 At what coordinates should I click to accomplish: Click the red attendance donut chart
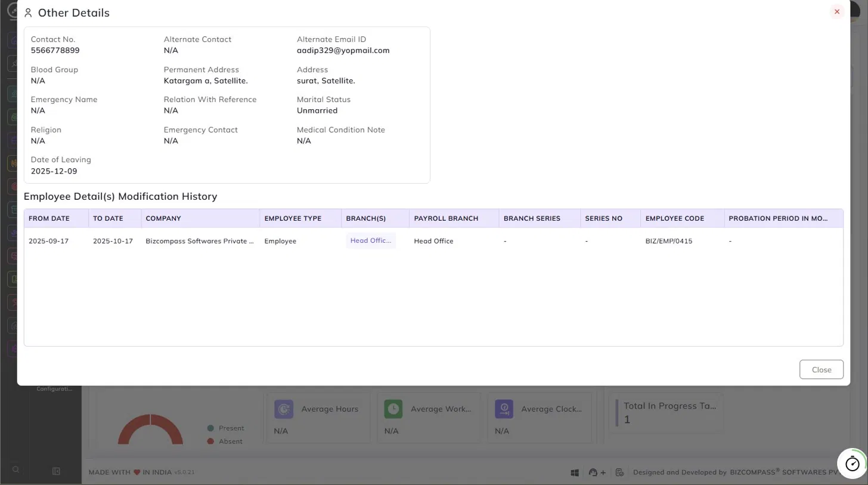point(150,430)
